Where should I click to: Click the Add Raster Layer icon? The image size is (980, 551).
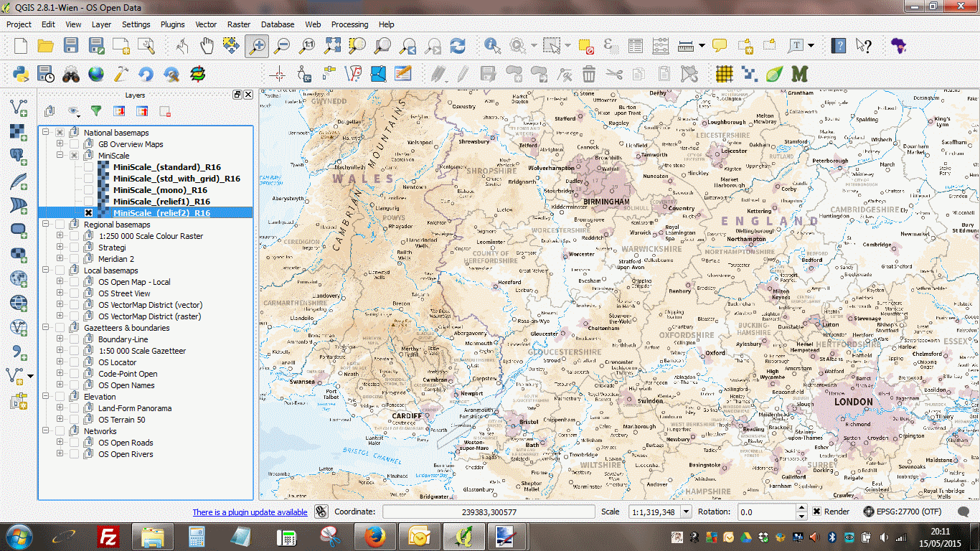tap(18, 132)
